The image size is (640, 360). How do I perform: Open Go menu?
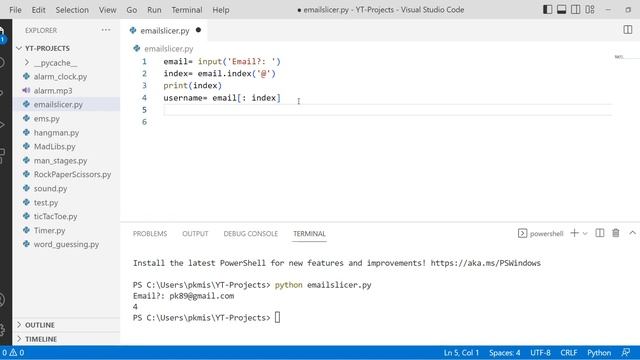[x=131, y=10]
